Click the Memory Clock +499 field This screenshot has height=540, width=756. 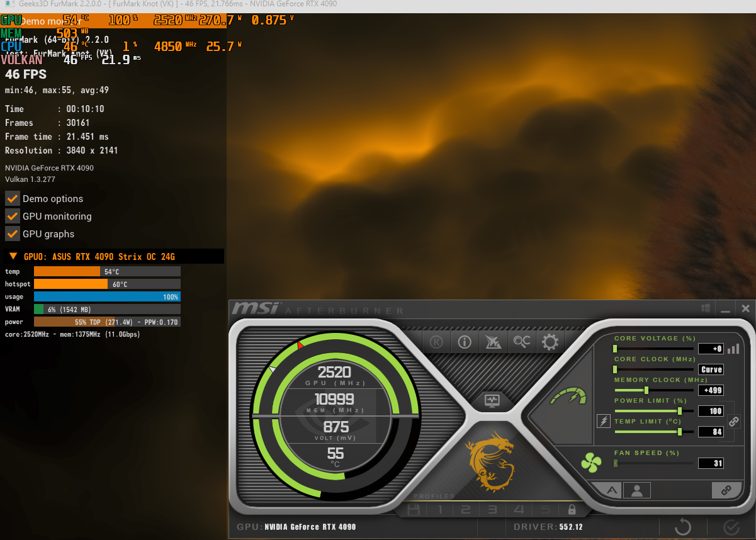click(711, 390)
